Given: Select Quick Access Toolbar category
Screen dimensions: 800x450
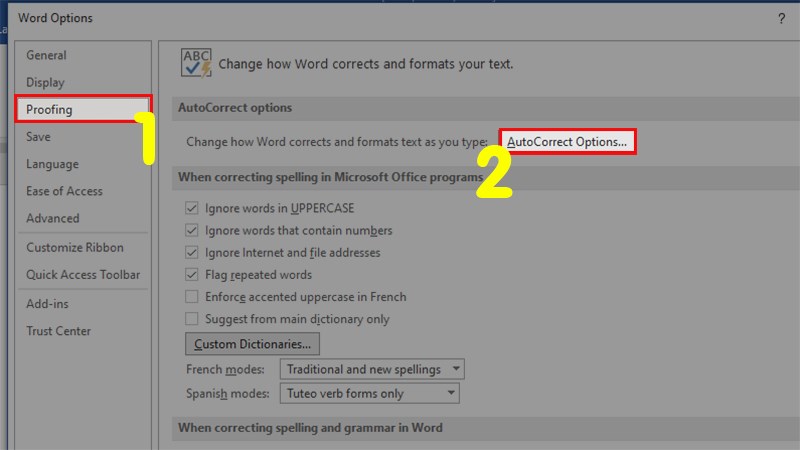Looking at the screenshot, I should pyautogui.click(x=83, y=274).
